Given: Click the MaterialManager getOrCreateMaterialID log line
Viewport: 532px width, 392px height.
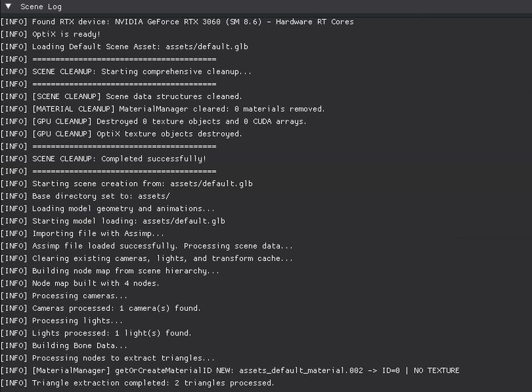Looking at the screenshot, I should (x=246, y=371).
